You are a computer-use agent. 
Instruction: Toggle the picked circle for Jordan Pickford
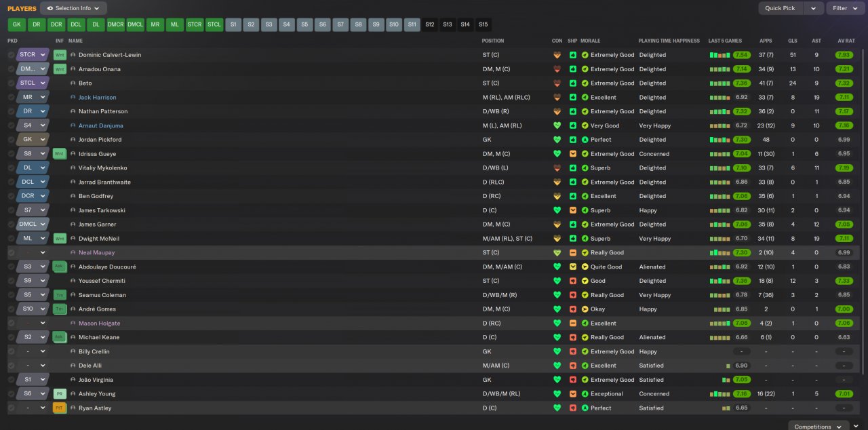(x=12, y=140)
